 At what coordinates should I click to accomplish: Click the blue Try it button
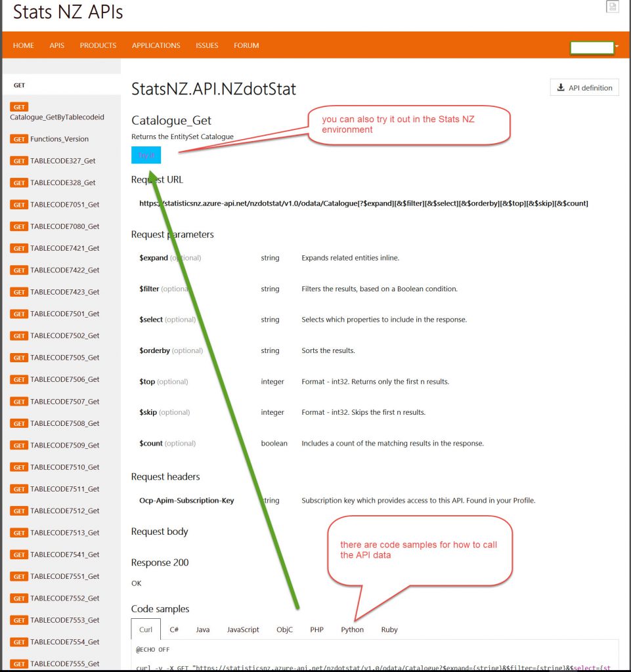[x=146, y=156]
